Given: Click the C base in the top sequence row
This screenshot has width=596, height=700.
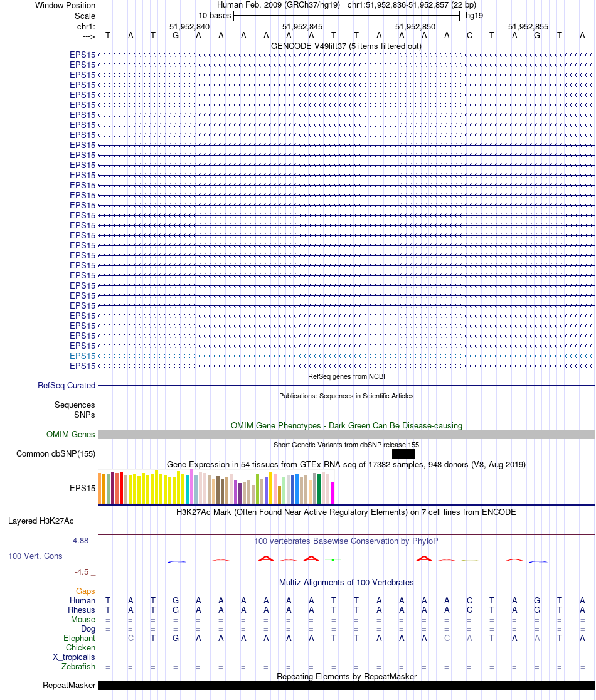Looking at the screenshot, I should coord(470,36).
